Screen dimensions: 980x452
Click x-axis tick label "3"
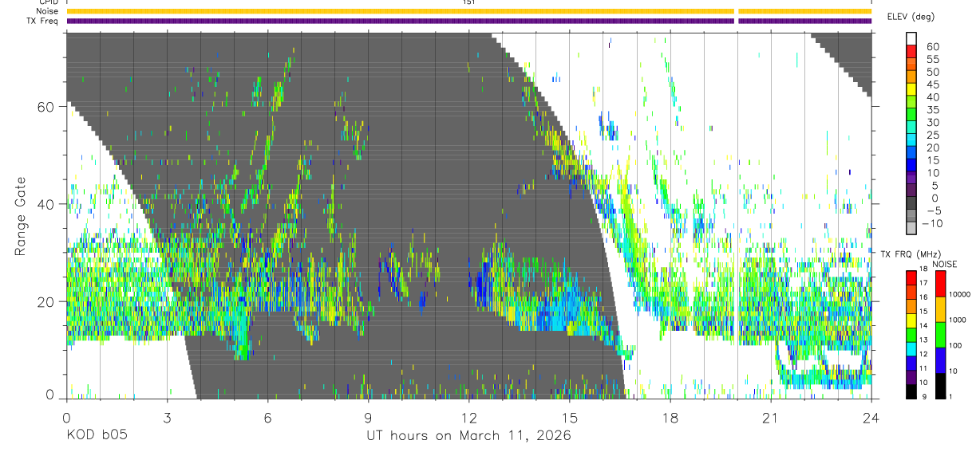click(x=168, y=418)
